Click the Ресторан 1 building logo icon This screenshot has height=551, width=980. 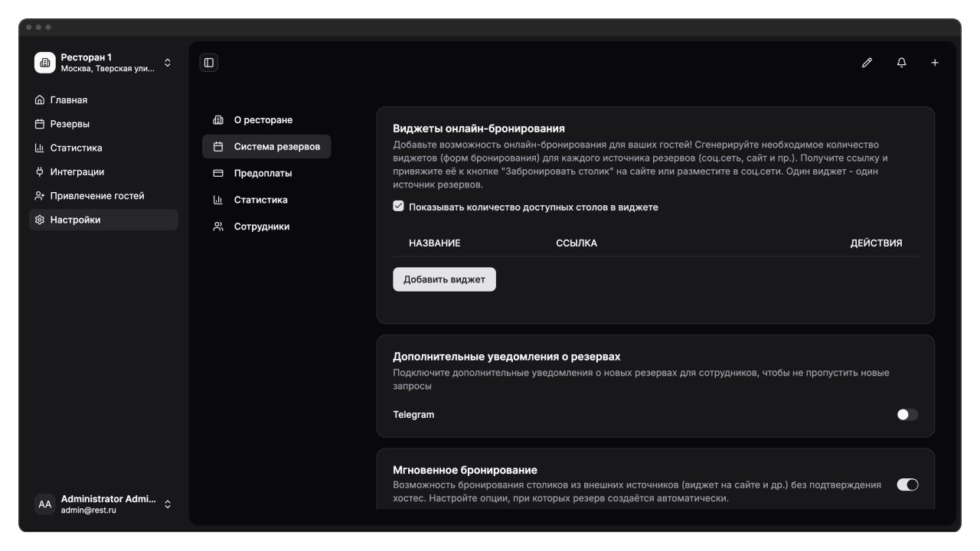point(45,63)
